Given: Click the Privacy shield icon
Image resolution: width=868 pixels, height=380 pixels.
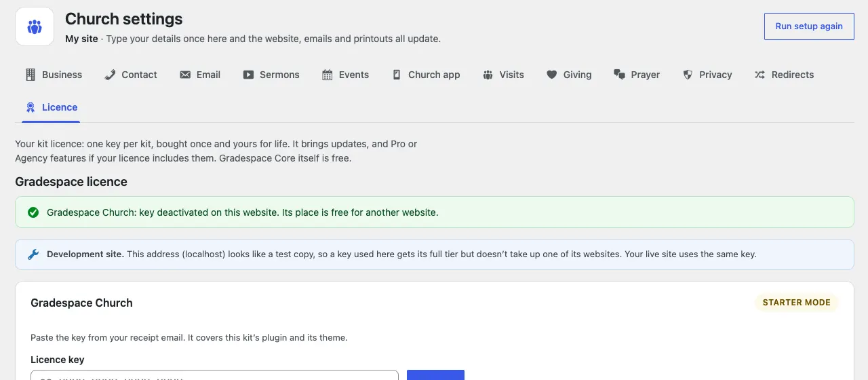Looking at the screenshot, I should click(688, 75).
